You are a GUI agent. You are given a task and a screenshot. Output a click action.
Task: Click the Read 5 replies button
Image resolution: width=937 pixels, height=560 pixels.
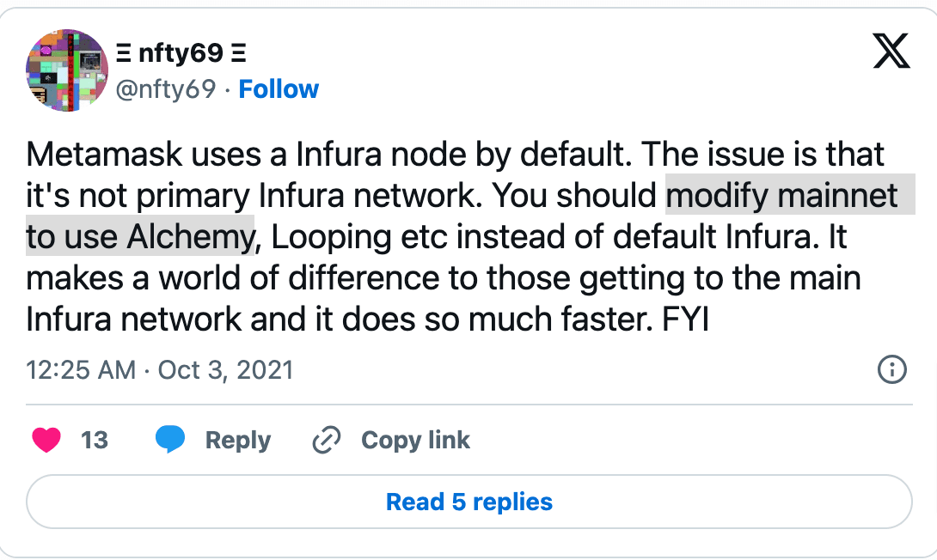[x=468, y=502]
